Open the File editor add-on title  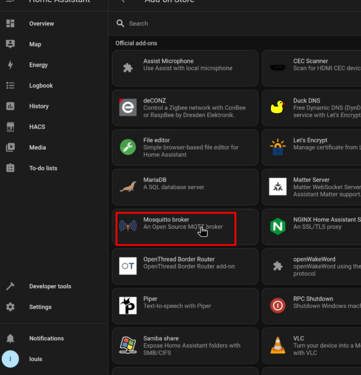(x=156, y=140)
